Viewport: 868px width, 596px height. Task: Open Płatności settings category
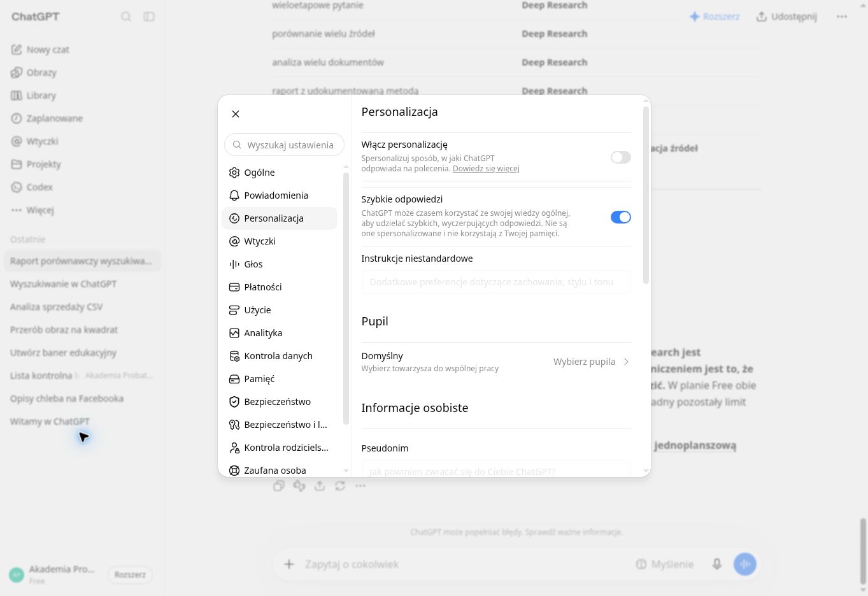pos(280,287)
